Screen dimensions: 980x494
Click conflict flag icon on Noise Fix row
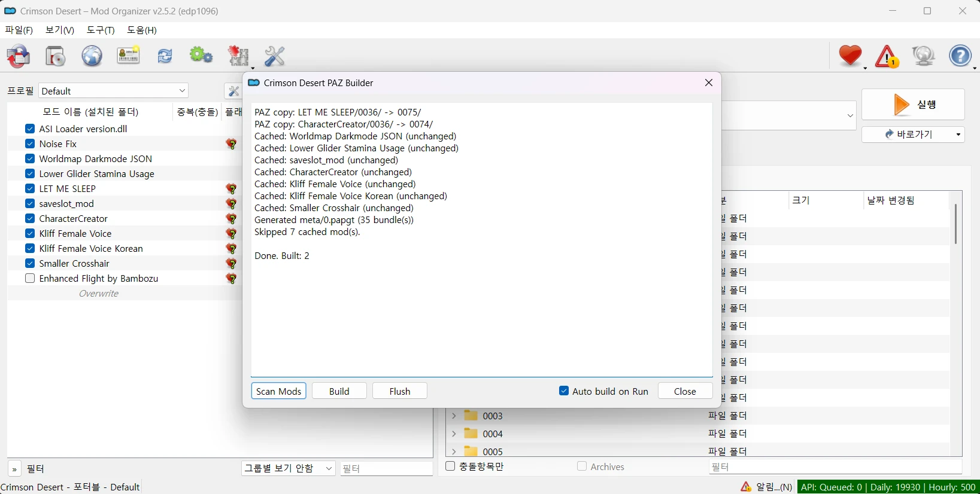(x=232, y=144)
